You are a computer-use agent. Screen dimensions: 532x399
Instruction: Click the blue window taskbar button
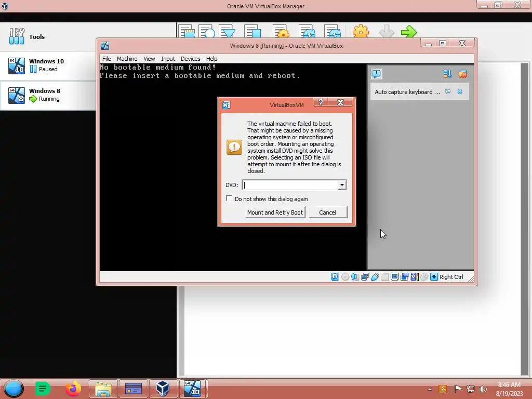pyautogui.click(x=134, y=389)
